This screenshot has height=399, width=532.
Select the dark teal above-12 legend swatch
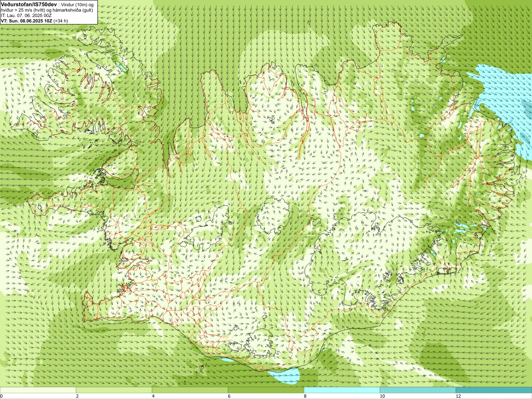494,390
